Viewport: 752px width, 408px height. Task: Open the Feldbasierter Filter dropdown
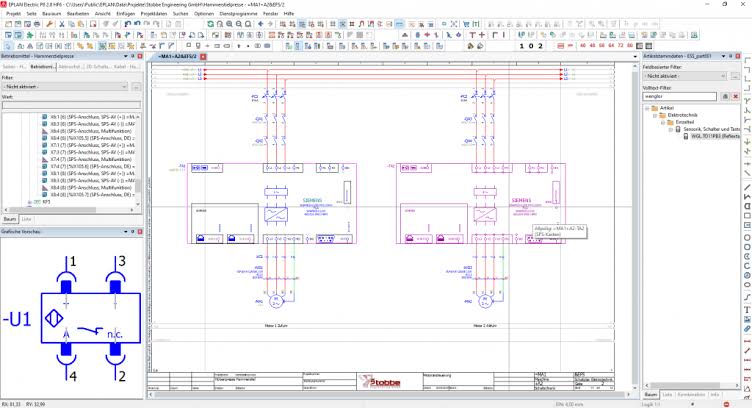coord(685,76)
